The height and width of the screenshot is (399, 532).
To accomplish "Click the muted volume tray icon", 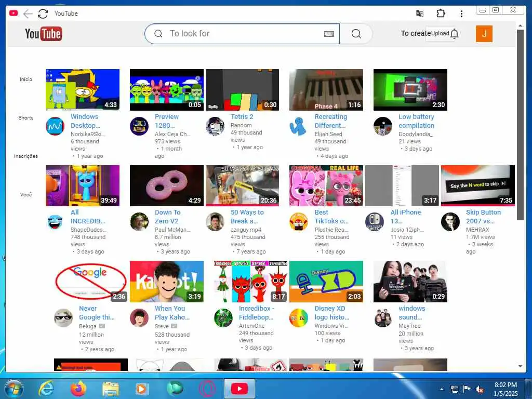I will tap(480, 390).
